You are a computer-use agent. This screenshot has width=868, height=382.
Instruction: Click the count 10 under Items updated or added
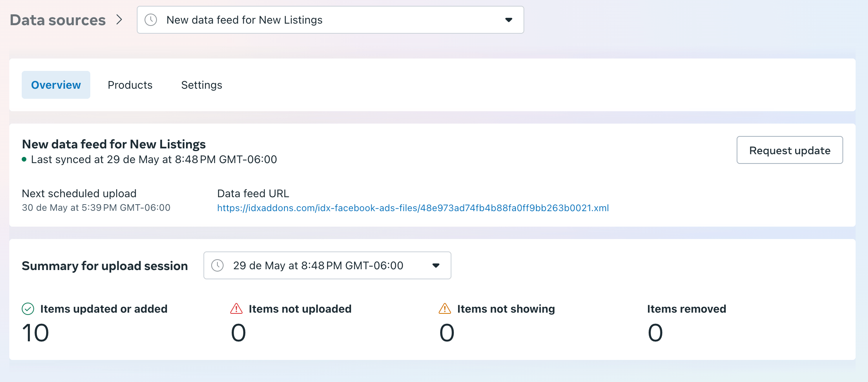pyautogui.click(x=36, y=333)
